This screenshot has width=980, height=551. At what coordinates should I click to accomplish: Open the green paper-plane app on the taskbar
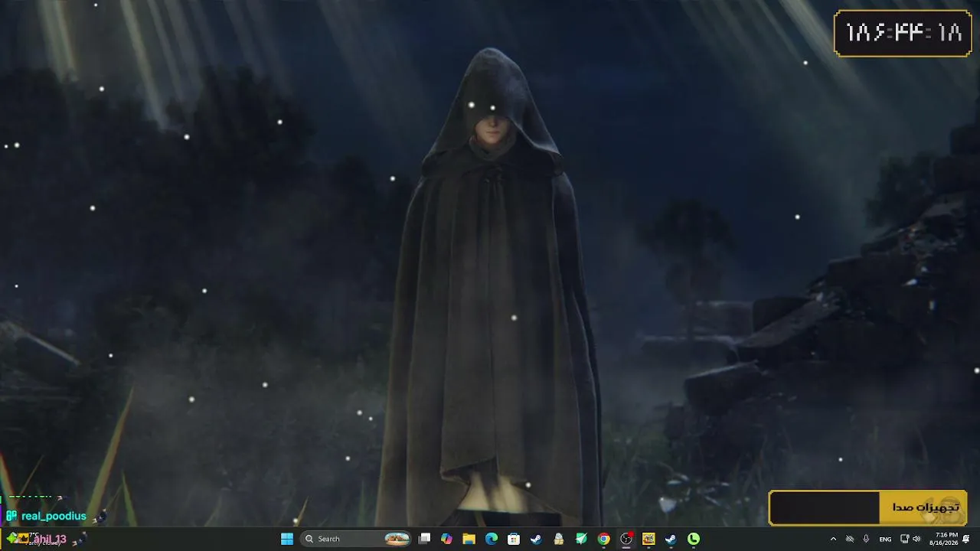tap(581, 539)
